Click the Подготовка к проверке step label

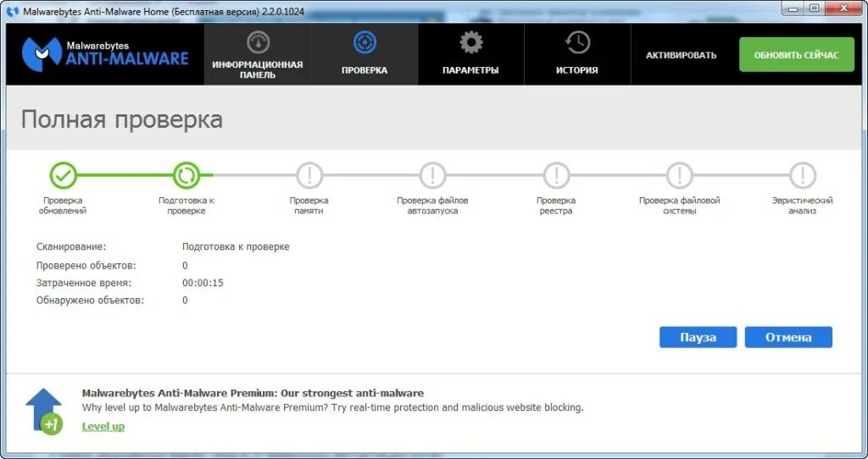(186, 205)
